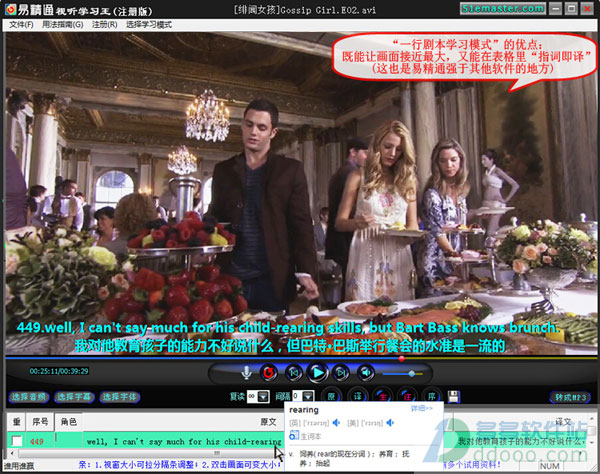Jump to the next sentence
600x474 pixels.
(x=341, y=372)
